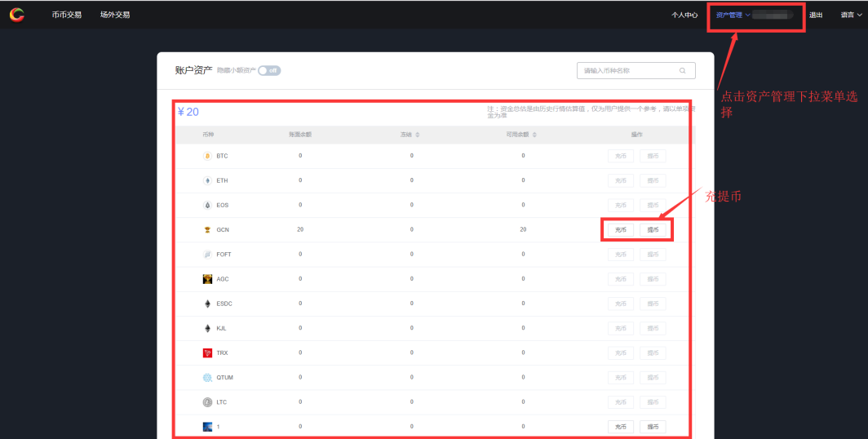Click the GCN trophy coin icon
Image resolution: width=868 pixels, height=439 pixels.
coord(207,230)
